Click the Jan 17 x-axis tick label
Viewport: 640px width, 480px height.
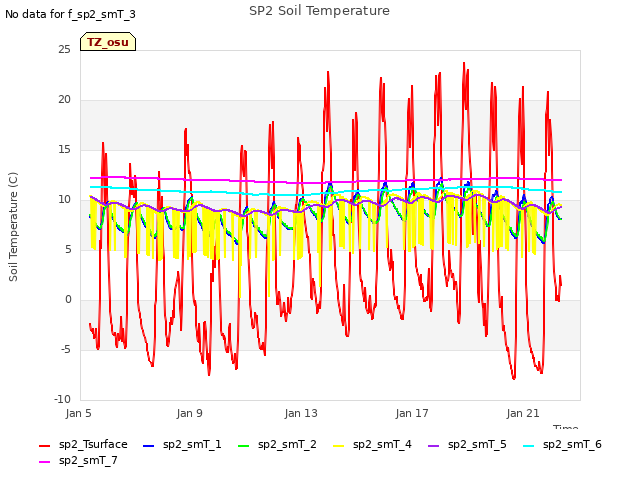[x=412, y=413]
